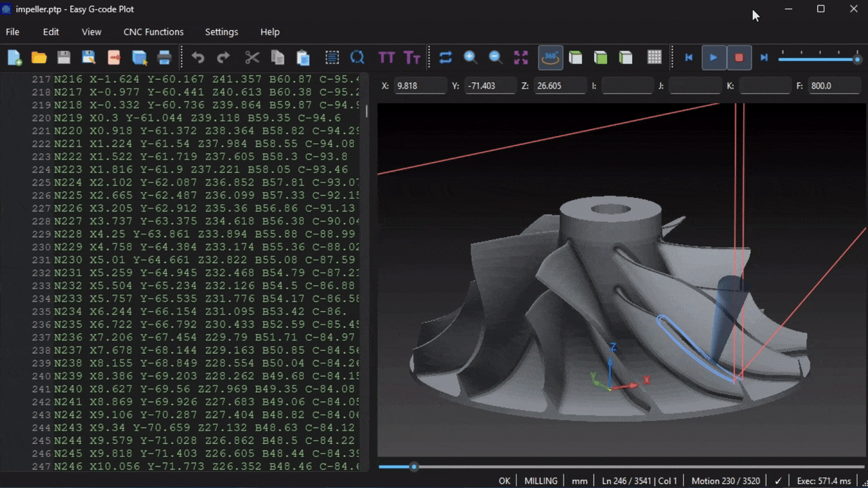The height and width of the screenshot is (488, 868).
Task: Select G-code line N245 in the editor
Action: (x=208, y=453)
